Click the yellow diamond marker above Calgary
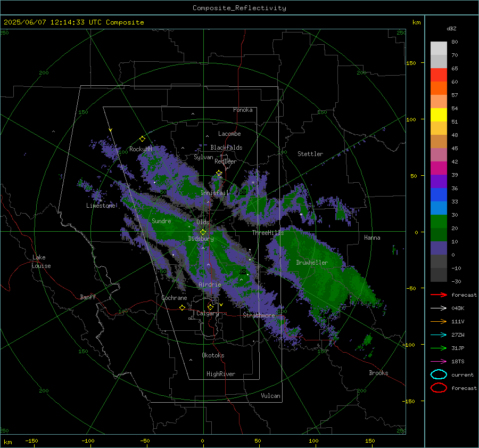Viewport: 479px width, 448px height. point(210,307)
